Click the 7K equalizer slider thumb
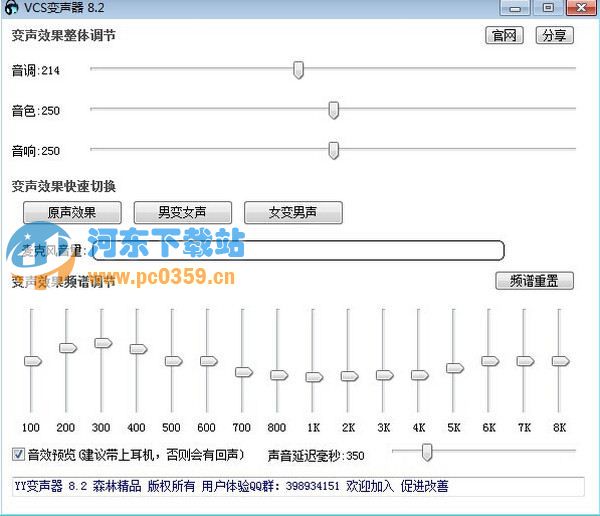This screenshot has width=600, height=516. pos(525,361)
